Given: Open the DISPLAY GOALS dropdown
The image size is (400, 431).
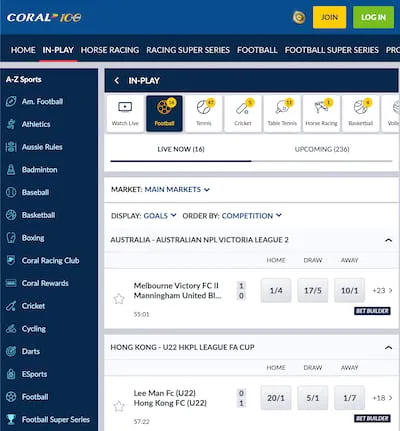Looking at the screenshot, I should (x=160, y=216).
